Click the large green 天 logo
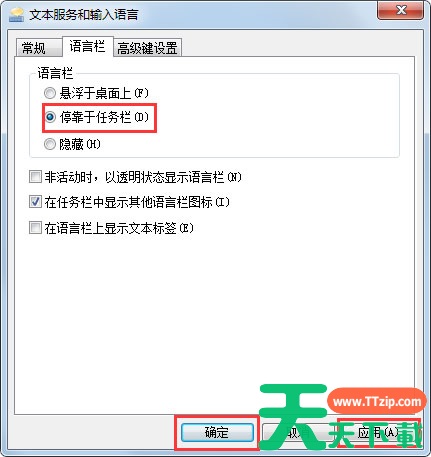Screen dimensions: 431x457 293,417
